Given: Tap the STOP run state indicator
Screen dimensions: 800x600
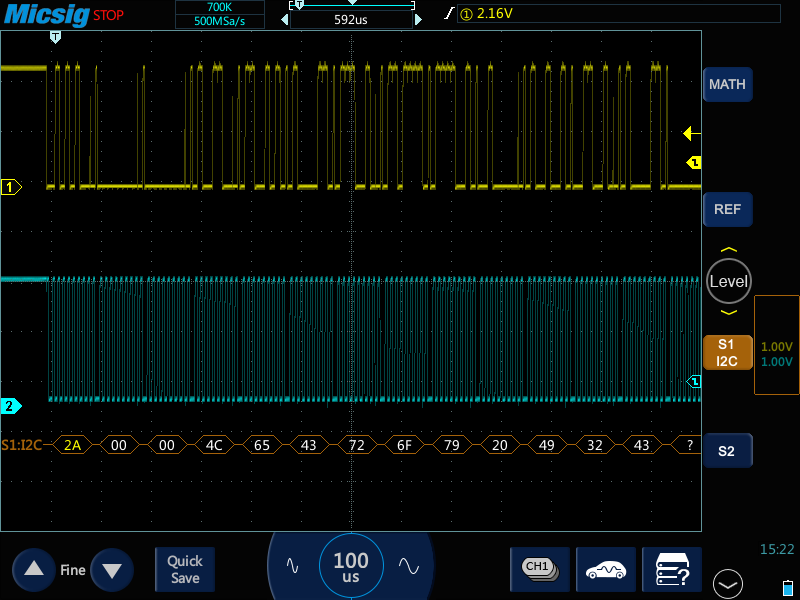Looking at the screenshot, I should tap(108, 15).
